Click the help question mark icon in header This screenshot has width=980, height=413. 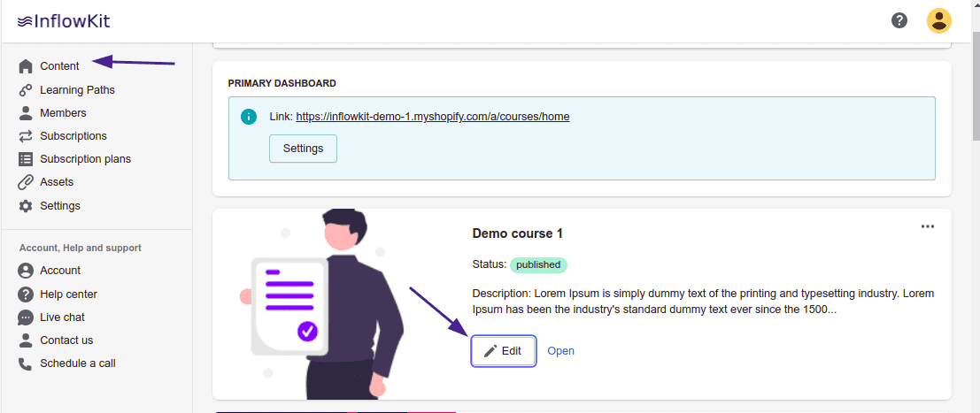pos(899,20)
